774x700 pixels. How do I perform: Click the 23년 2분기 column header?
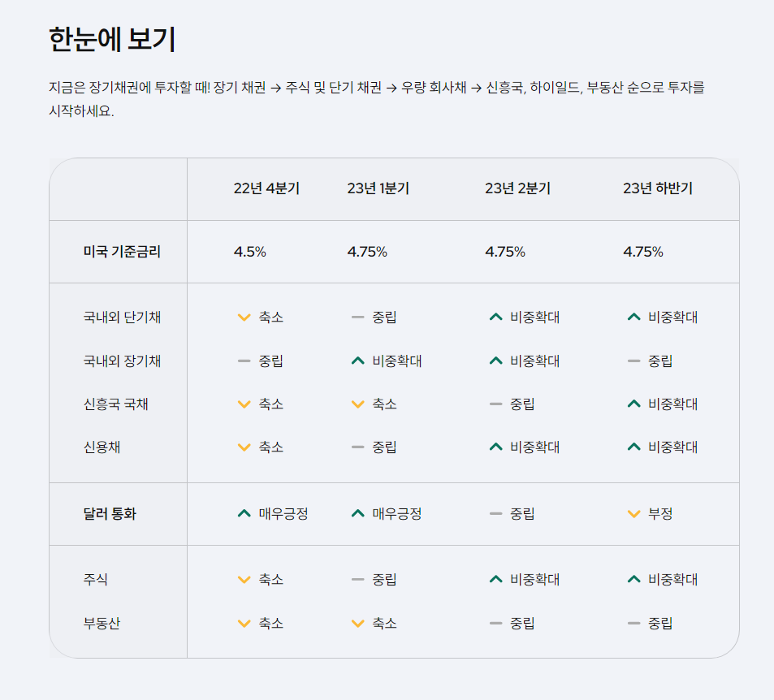tap(517, 188)
